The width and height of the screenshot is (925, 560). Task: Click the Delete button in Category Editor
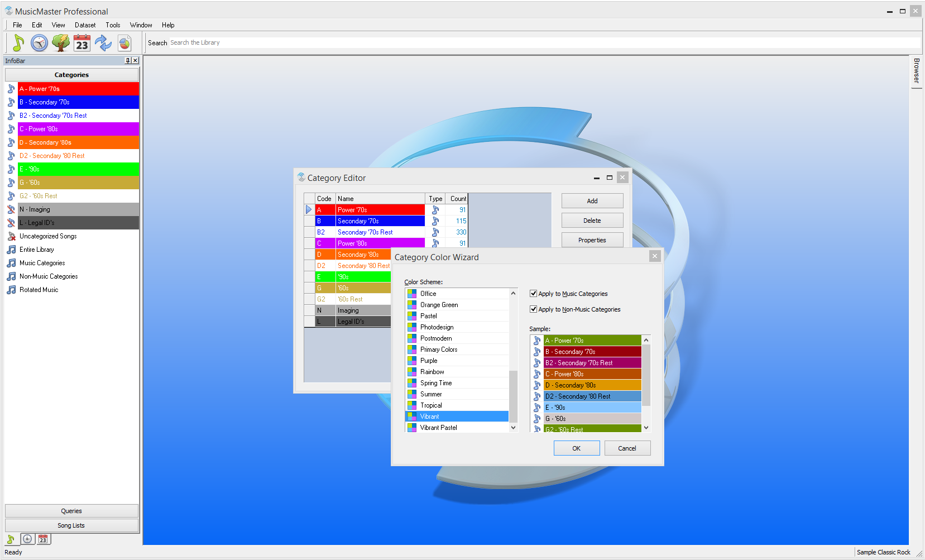[x=592, y=221]
